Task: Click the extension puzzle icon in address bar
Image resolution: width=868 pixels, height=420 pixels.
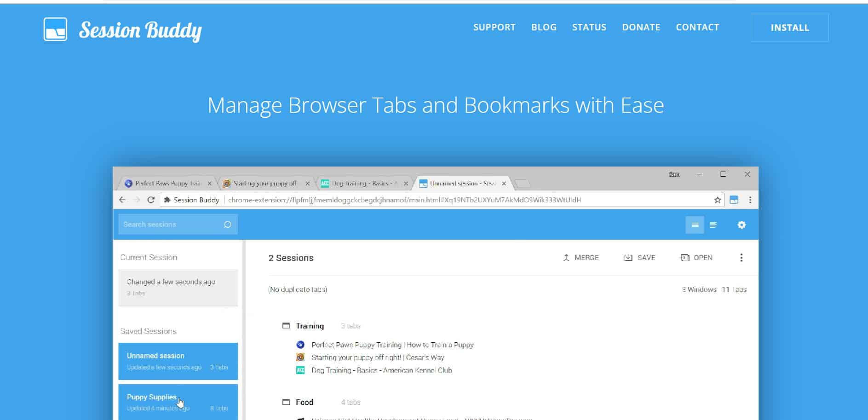Action: 167,200
